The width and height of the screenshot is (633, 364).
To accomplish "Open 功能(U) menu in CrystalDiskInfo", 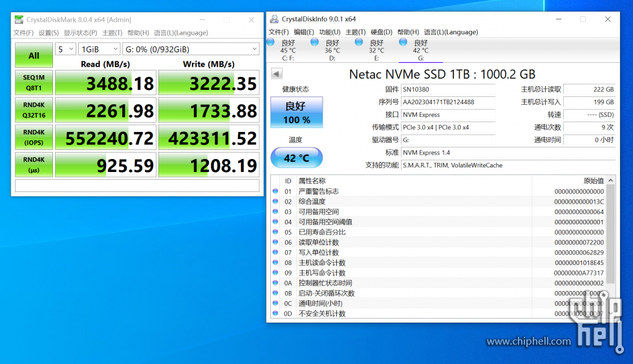I will click(x=329, y=32).
